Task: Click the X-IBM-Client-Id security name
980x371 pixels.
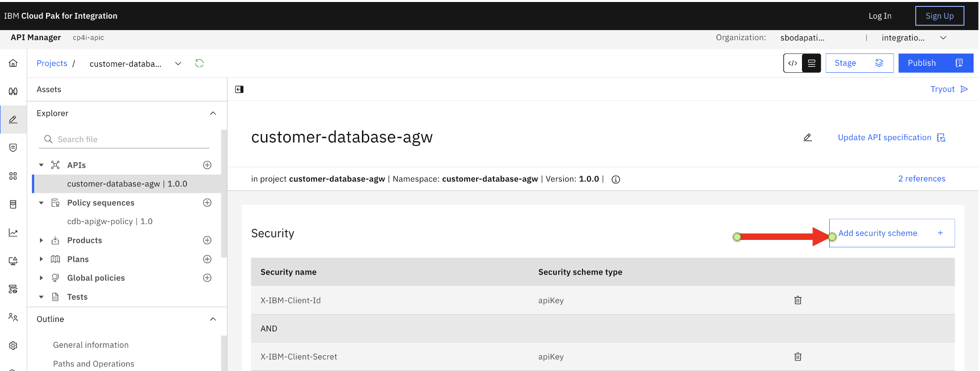Action: (x=291, y=300)
